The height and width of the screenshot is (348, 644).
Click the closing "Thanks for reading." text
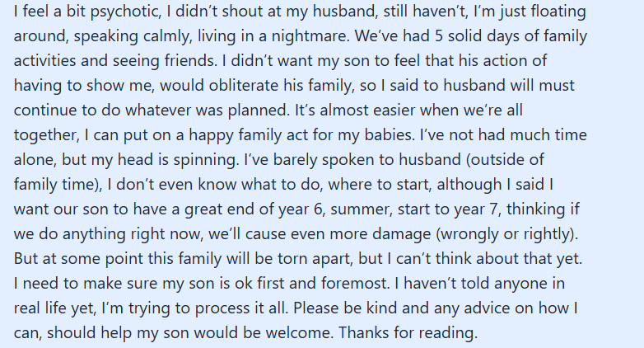point(408,332)
